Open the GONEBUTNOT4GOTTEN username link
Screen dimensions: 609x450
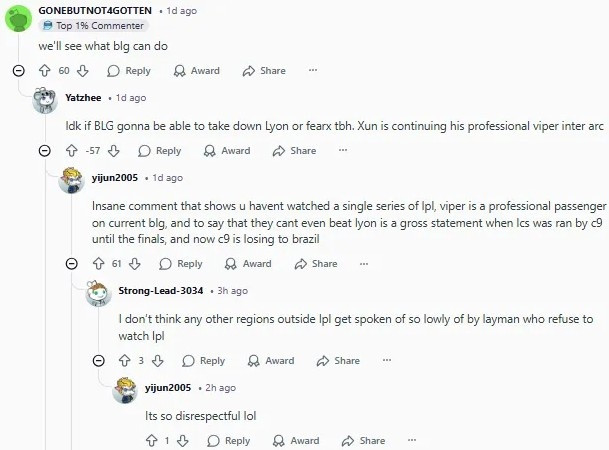95,10
